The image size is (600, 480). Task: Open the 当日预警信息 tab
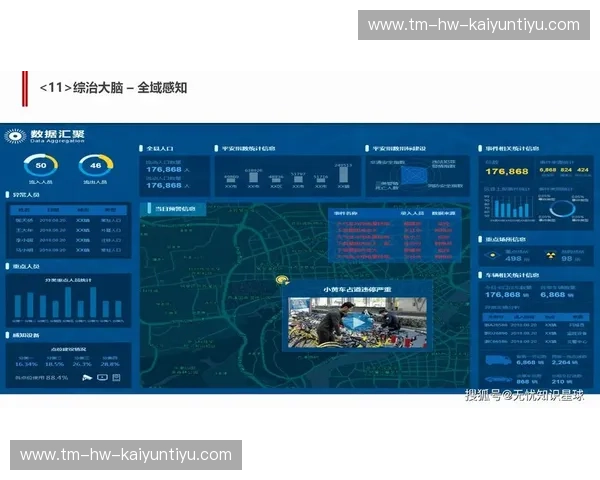[173, 209]
